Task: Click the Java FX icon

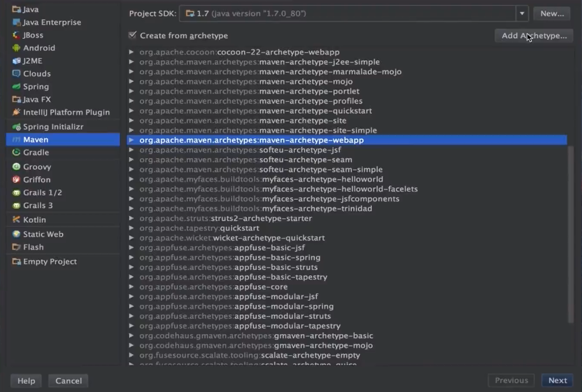Action: (17, 99)
